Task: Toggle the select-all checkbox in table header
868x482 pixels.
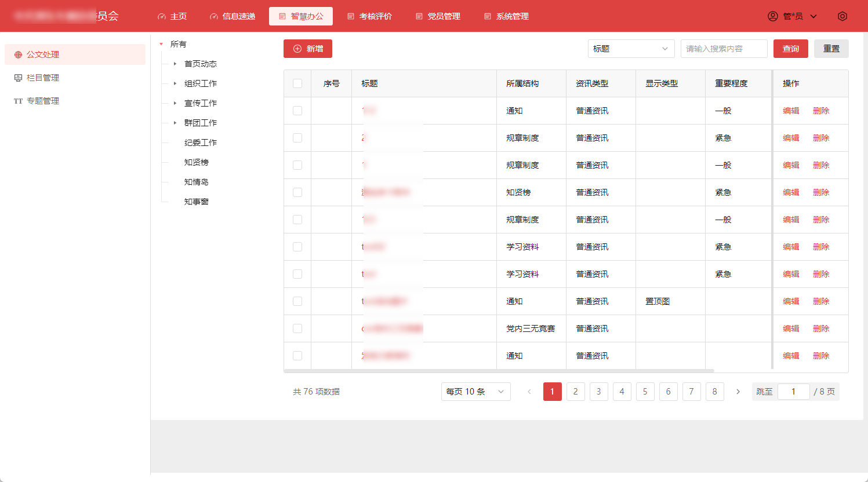Action: point(297,83)
